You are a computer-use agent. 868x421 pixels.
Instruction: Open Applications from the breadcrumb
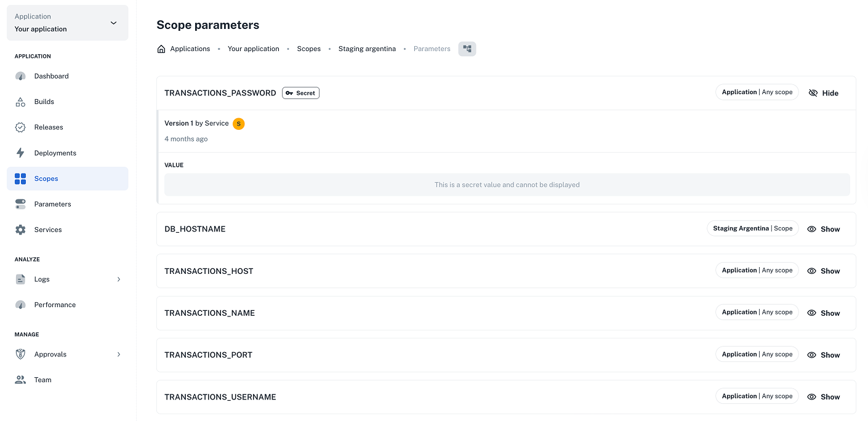(x=190, y=48)
